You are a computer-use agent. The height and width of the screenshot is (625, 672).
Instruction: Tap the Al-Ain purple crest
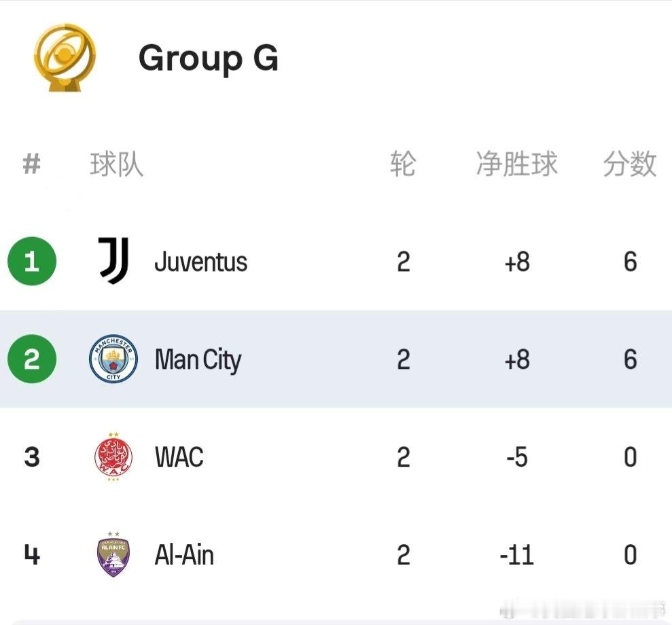[x=113, y=555]
